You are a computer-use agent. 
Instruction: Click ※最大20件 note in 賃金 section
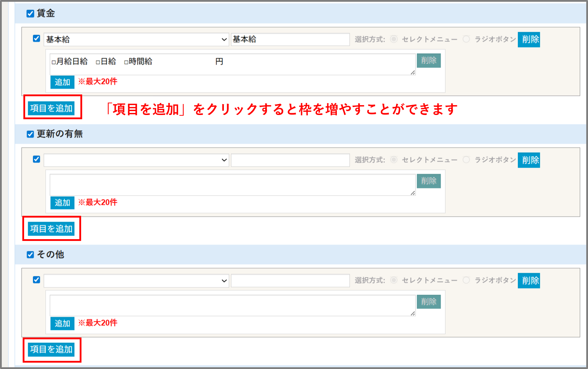click(x=98, y=82)
